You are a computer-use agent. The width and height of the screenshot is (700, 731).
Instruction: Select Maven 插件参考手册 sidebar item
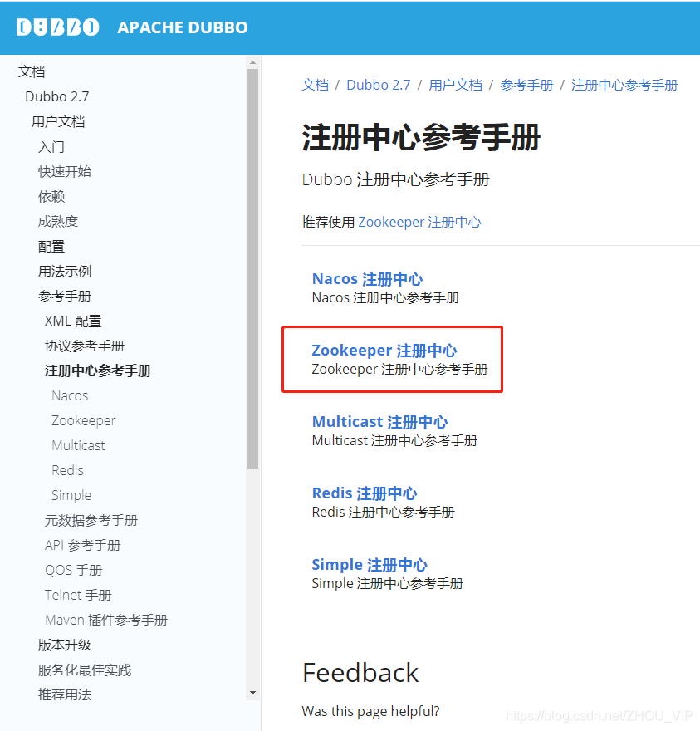point(106,620)
